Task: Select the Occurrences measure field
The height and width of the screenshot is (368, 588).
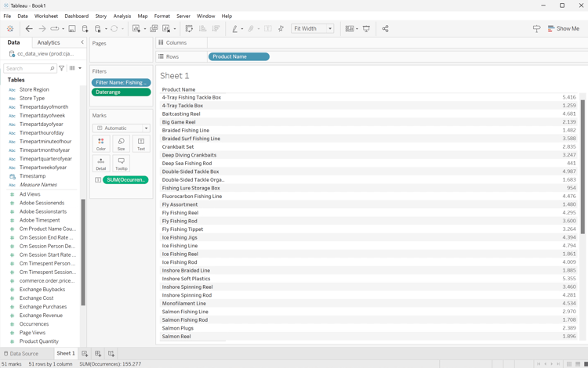Action: tap(34, 324)
